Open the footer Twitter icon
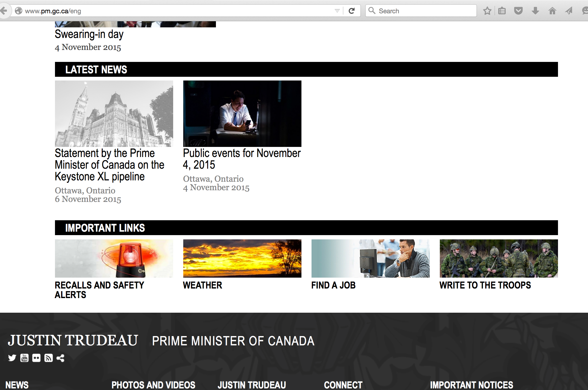This screenshot has width=588, height=390. 12,358
